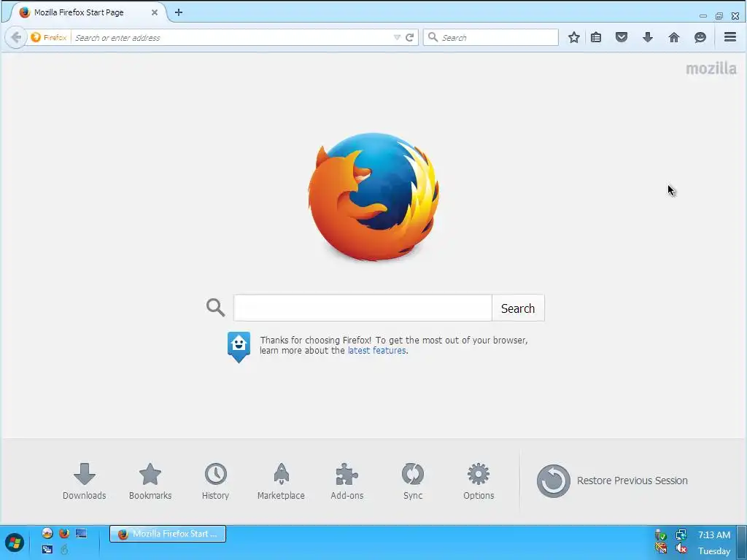Screen dimensions: 747x560
Task: Click the safely remove hardware tray icon
Action: (x=661, y=534)
